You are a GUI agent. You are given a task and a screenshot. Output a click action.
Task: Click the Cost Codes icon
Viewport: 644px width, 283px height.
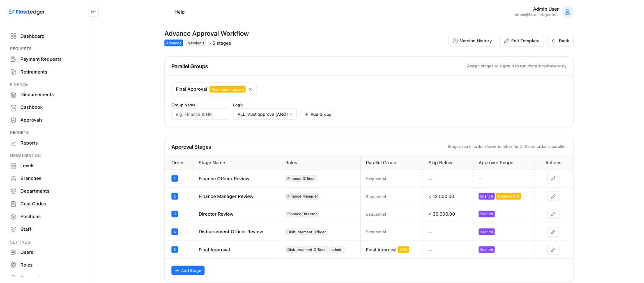point(14,204)
